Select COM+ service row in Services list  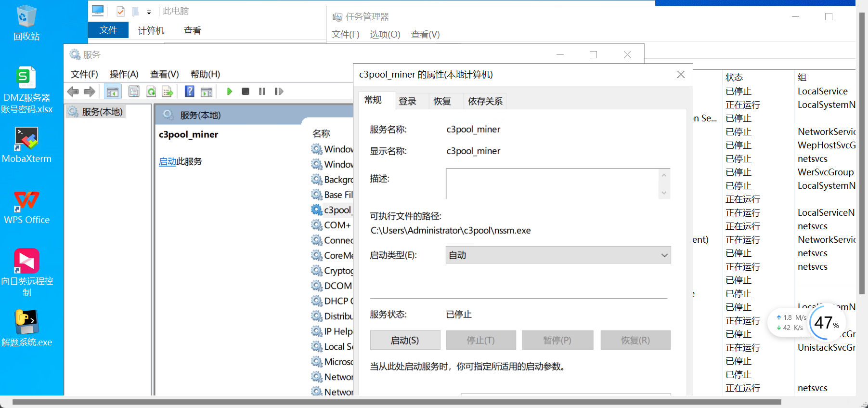332,225
